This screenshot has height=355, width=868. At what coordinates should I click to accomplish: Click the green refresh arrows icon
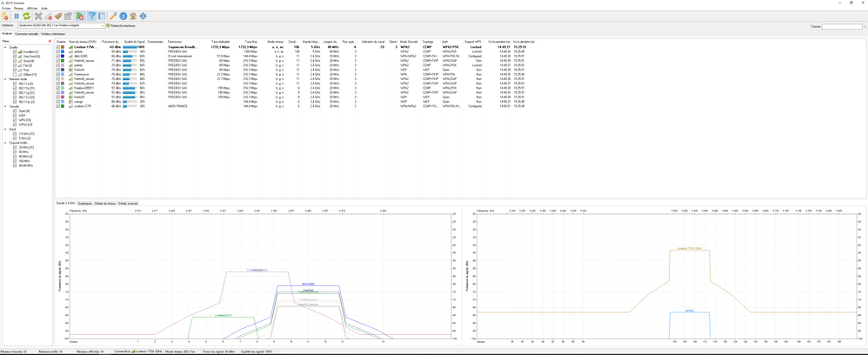click(x=27, y=16)
